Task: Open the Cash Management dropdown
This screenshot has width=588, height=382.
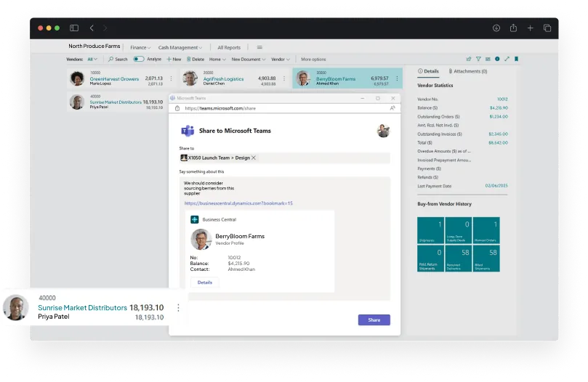Action: (180, 47)
